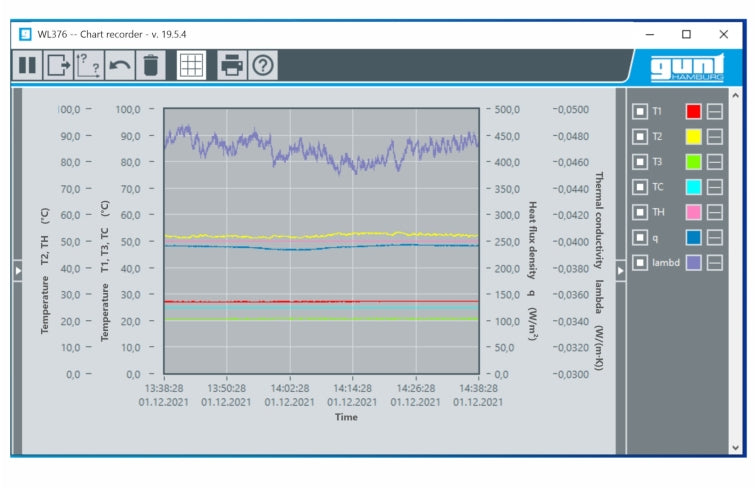Toggle the T1 series checkbox

640,111
